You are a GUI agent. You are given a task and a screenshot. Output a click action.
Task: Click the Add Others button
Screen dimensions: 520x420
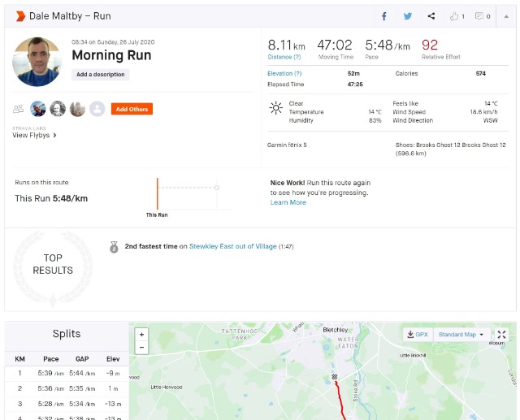point(132,109)
